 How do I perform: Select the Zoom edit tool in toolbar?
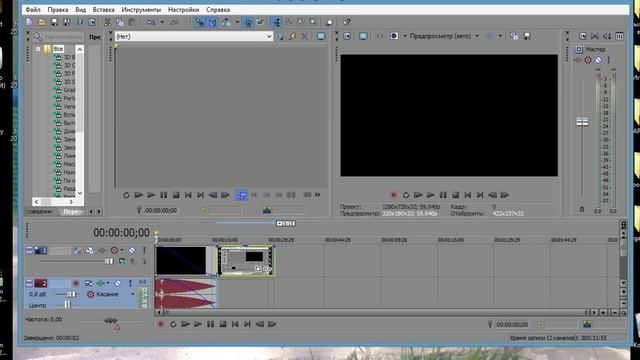(x=313, y=22)
